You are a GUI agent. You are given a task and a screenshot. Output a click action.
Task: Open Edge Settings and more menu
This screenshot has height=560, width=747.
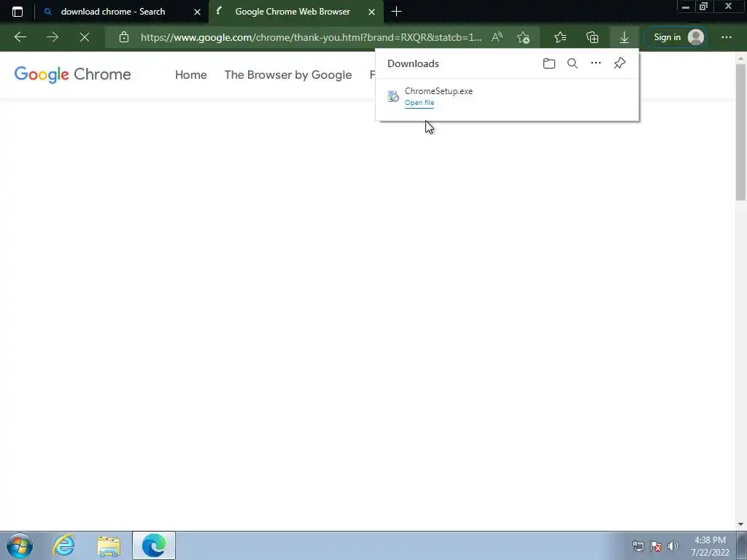tap(726, 37)
